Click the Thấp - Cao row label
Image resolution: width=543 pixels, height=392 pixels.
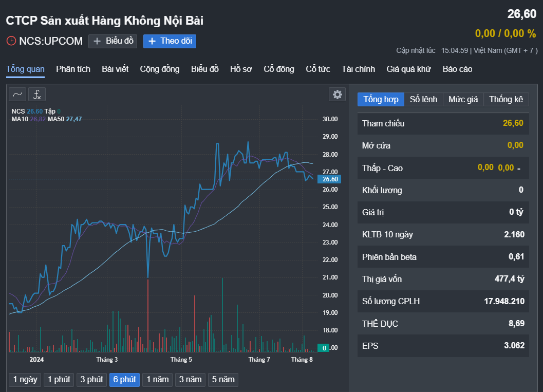(x=382, y=169)
